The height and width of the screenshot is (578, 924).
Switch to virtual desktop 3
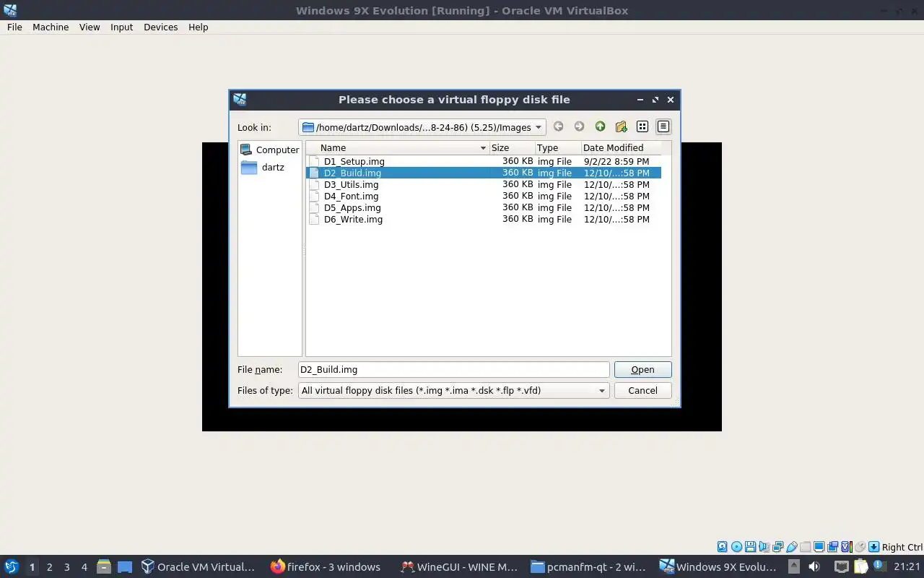coord(66,567)
